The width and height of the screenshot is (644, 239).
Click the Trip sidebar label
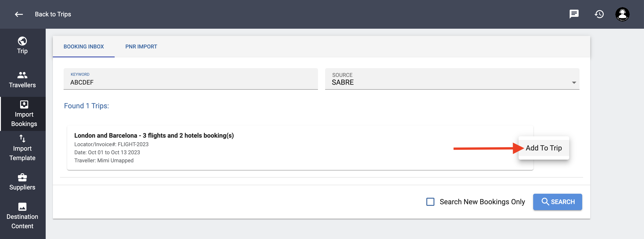click(22, 51)
